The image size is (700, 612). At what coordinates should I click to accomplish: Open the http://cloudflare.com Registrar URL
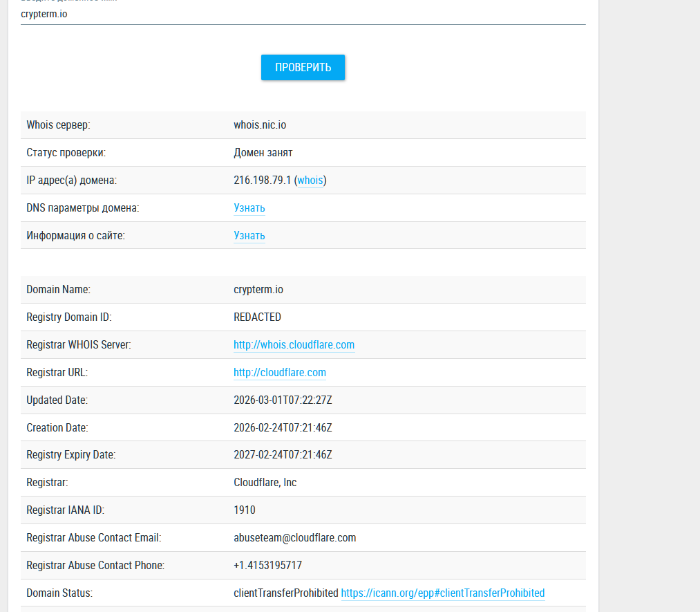(280, 373)
